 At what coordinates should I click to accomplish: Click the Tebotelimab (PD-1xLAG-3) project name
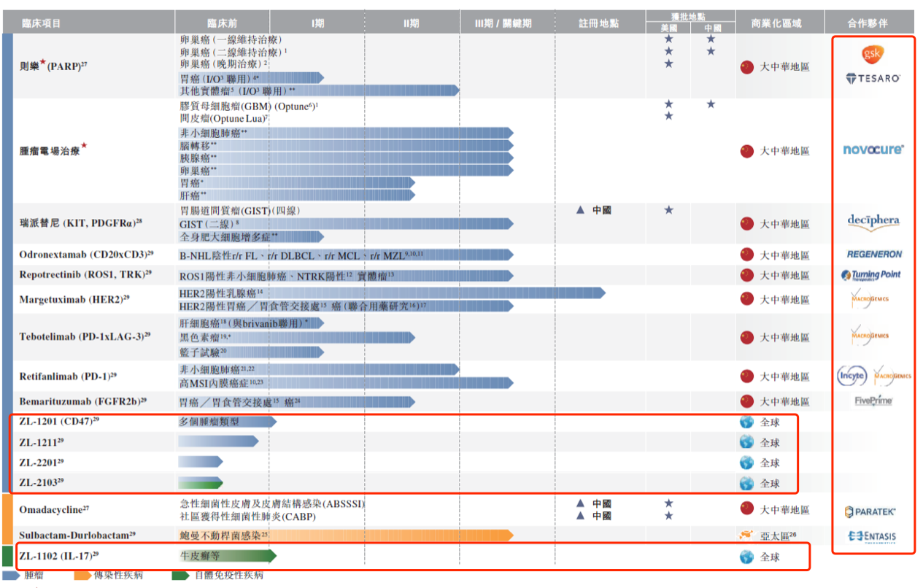(85, 336)
